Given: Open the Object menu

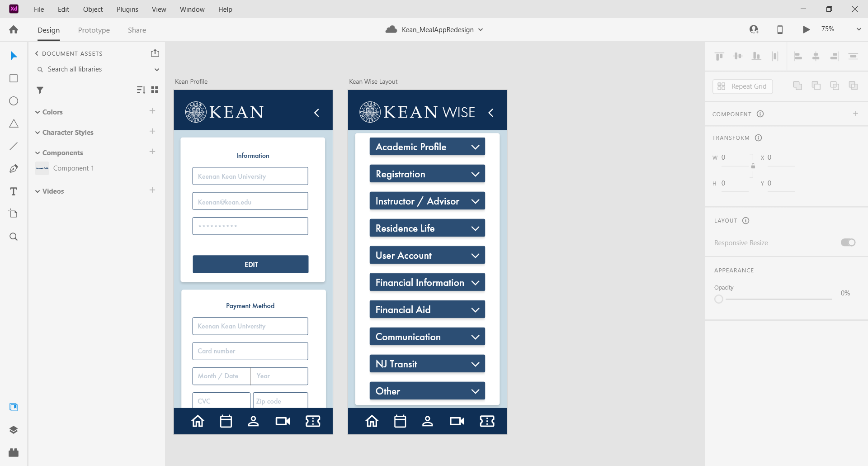Looking at the screenshot, I should (93, 9).
